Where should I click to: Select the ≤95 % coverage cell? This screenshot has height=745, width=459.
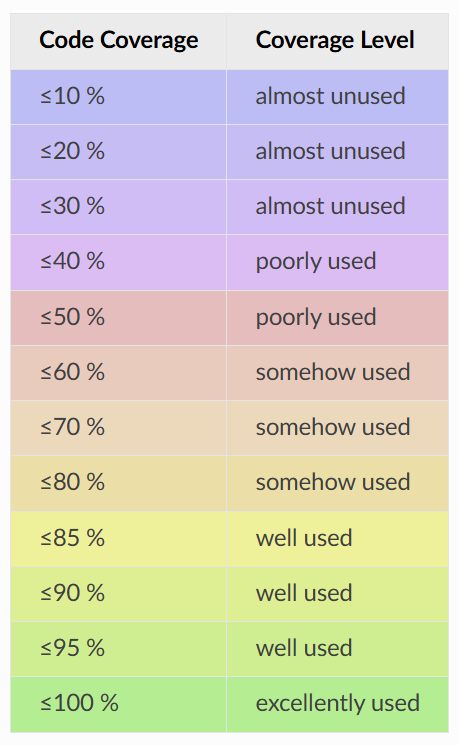[x=118, y=649]
